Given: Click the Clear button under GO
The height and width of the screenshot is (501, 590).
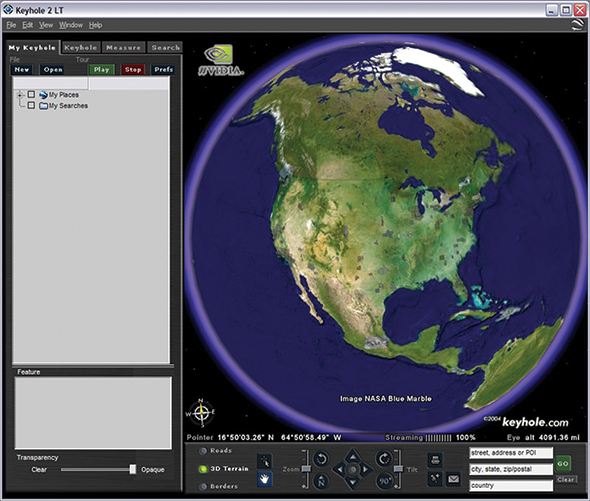Looking at the screenshot, I should tap(566, 480).
